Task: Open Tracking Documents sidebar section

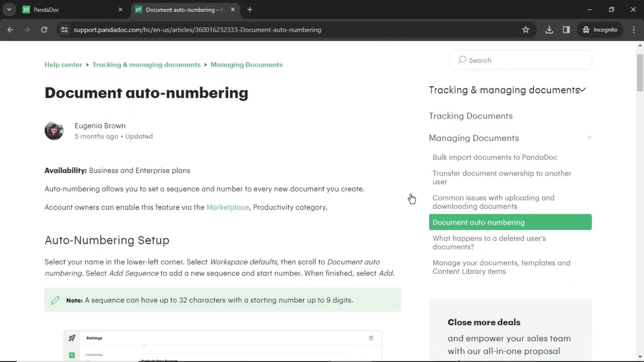Action: click(471, 116)
